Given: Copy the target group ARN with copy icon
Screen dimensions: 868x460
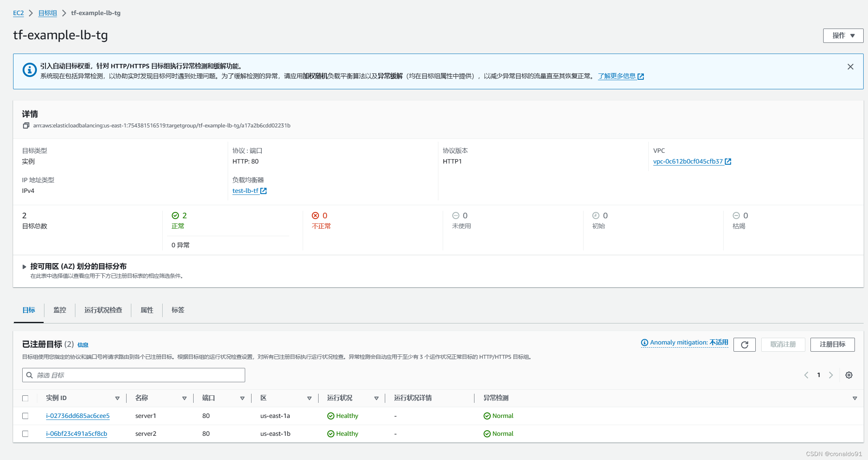Looking at the screenshot, I should [26, 125].
